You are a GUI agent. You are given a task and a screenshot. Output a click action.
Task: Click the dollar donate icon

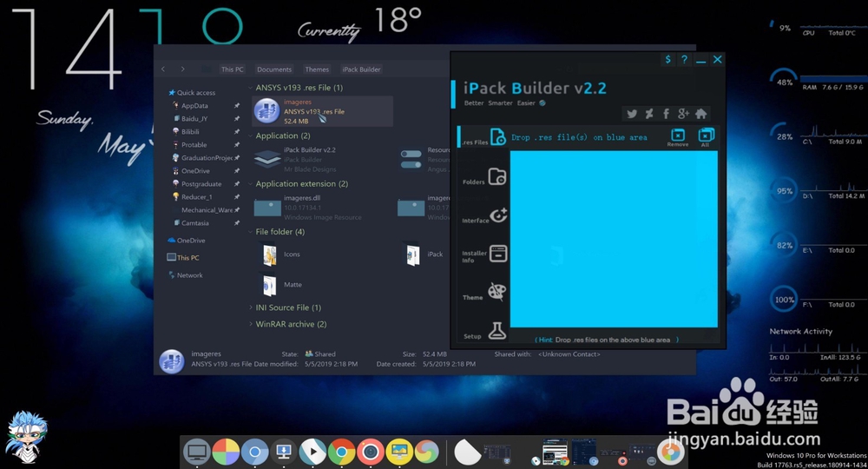point(668,59)
